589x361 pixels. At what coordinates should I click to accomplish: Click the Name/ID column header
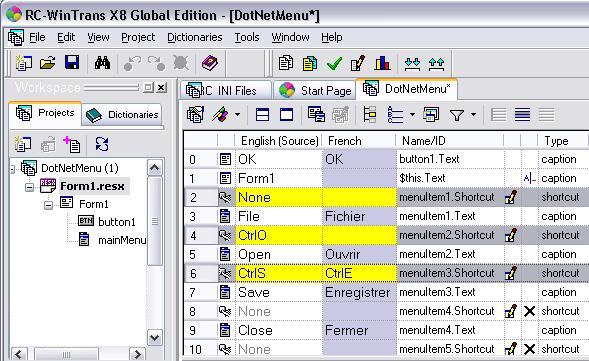point(449,141)
